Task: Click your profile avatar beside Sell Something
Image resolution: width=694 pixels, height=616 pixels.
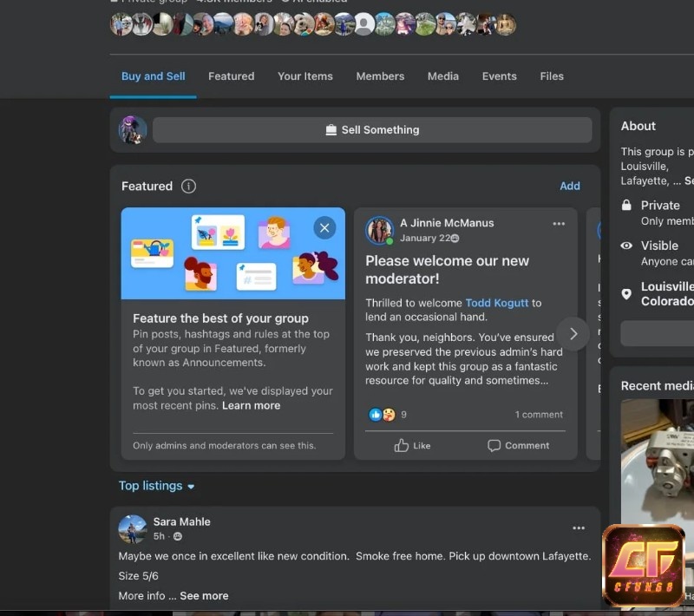Action: click(133, 130)
